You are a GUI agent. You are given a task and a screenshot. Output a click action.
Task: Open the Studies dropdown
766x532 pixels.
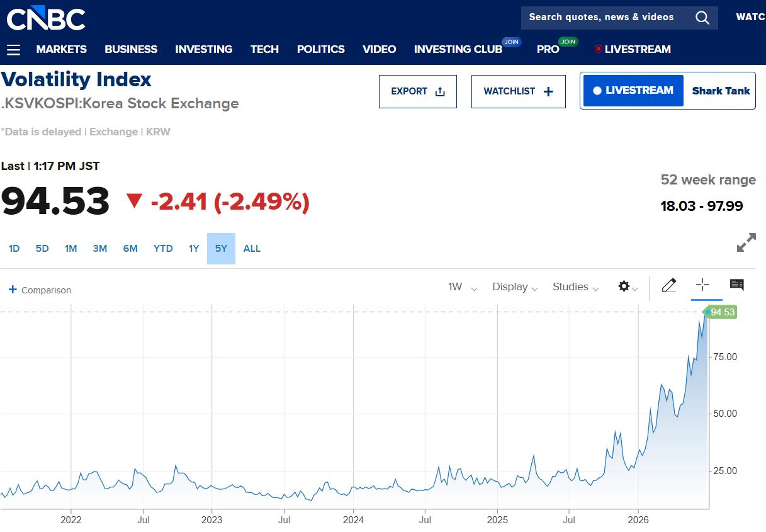pyautogui.click(x=575, y=287)
